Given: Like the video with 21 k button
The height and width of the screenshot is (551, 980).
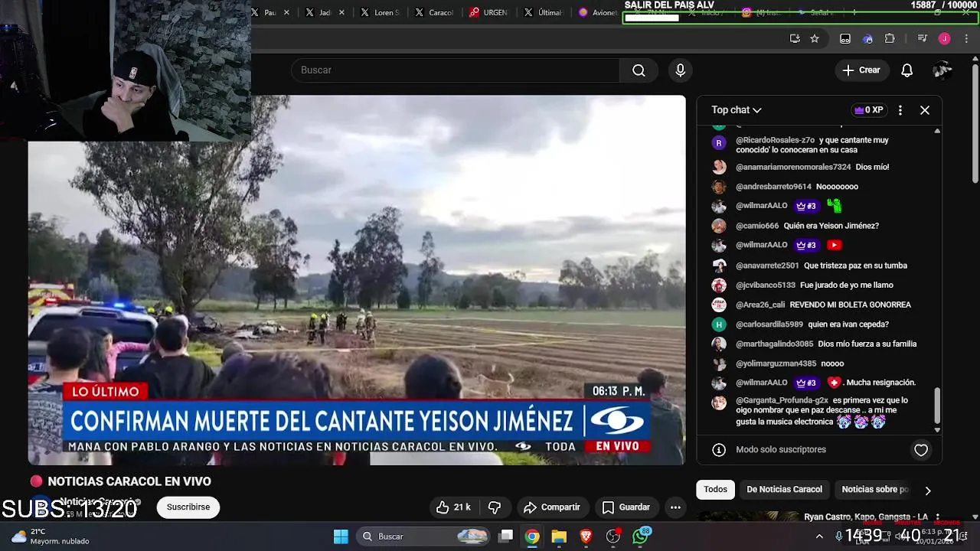Looking at the screenshot, I should coord(453,507).
